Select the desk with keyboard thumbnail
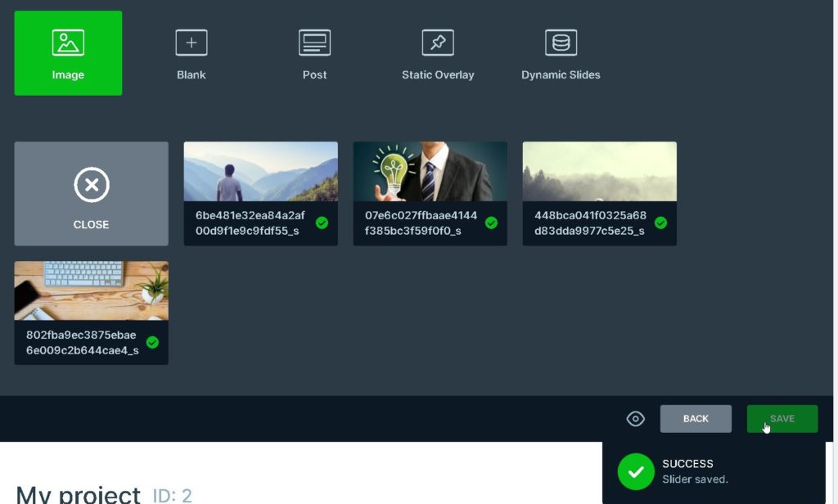 tap(91, 290)
